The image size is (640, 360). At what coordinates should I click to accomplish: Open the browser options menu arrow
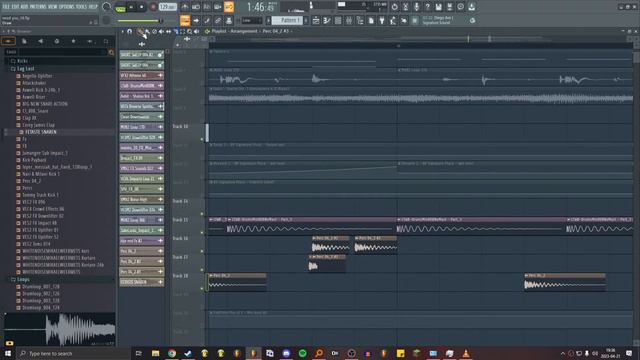(x=4, y=31)
